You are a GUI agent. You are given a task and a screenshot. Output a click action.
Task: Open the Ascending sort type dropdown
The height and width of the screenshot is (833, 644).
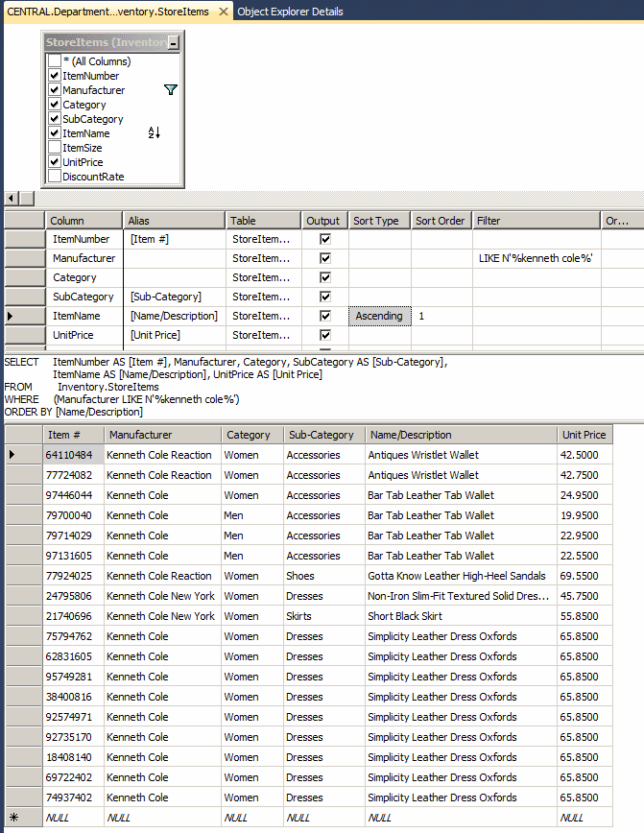coord(379,316)
